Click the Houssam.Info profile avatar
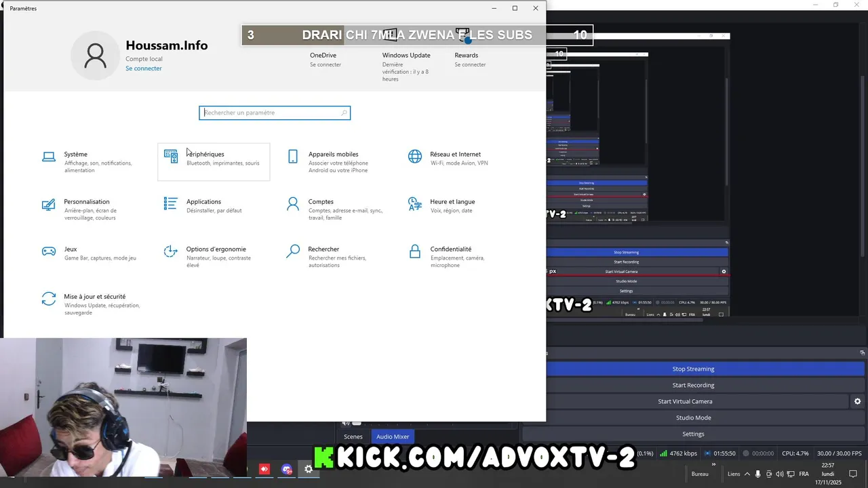The image size is (868, 488). pyautogui.click(x=96, y=56)
